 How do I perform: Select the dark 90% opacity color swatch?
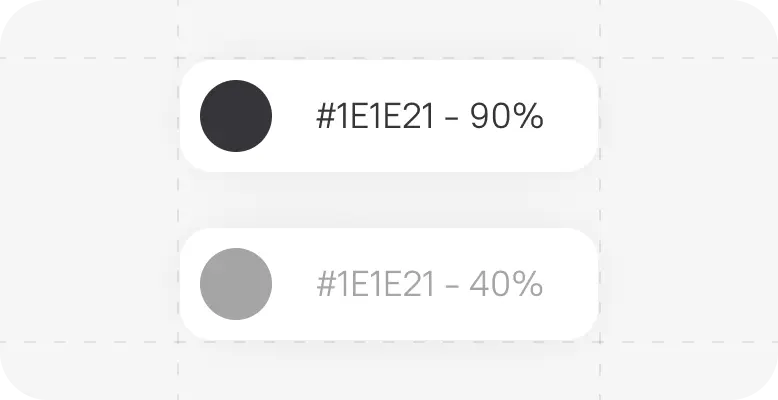(x=236, y=116)
